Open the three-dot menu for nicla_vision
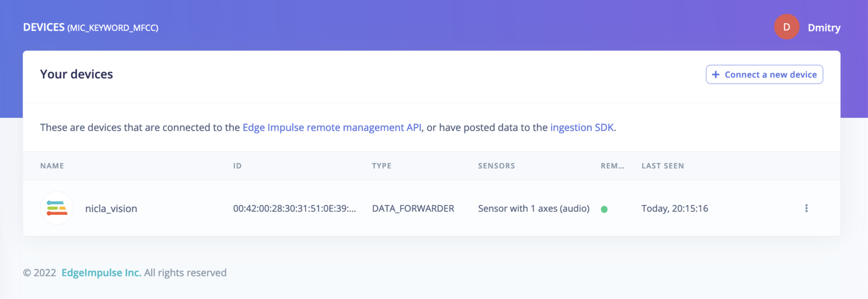Viewport: 868px width, 299px height. coord(806,208)
